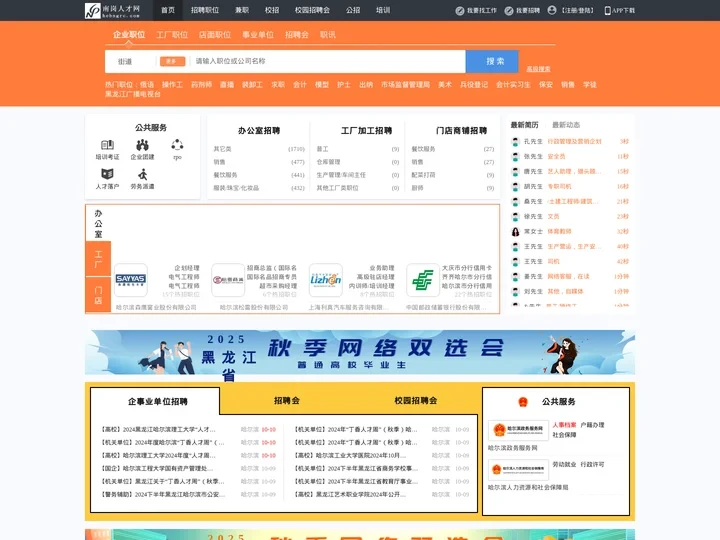Switch to 最新简历 tab
The width and height of the screenshot is (720, 540).
click(x=524, y=125)
